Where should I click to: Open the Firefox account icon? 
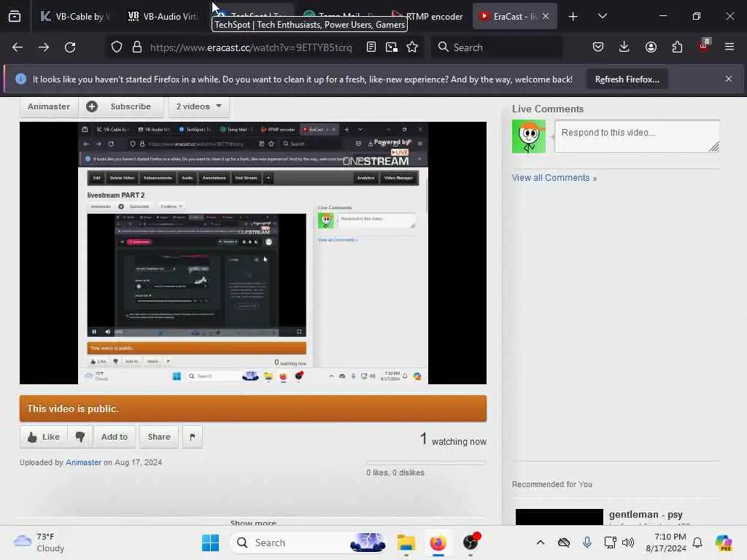[x=651, y=47]
